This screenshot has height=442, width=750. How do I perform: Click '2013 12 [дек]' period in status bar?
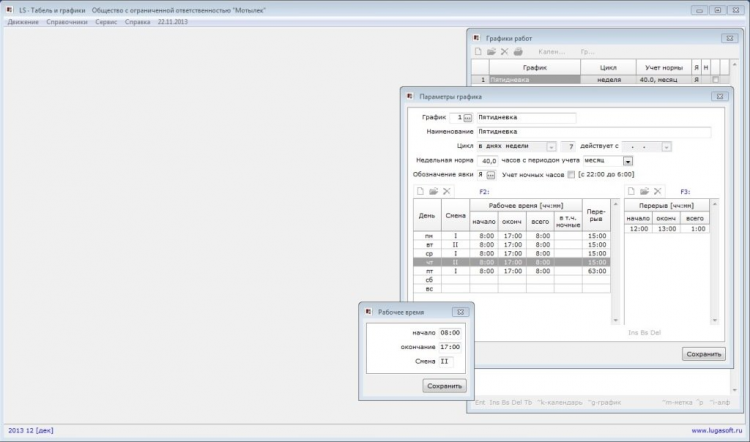click(x=31, y=431)
